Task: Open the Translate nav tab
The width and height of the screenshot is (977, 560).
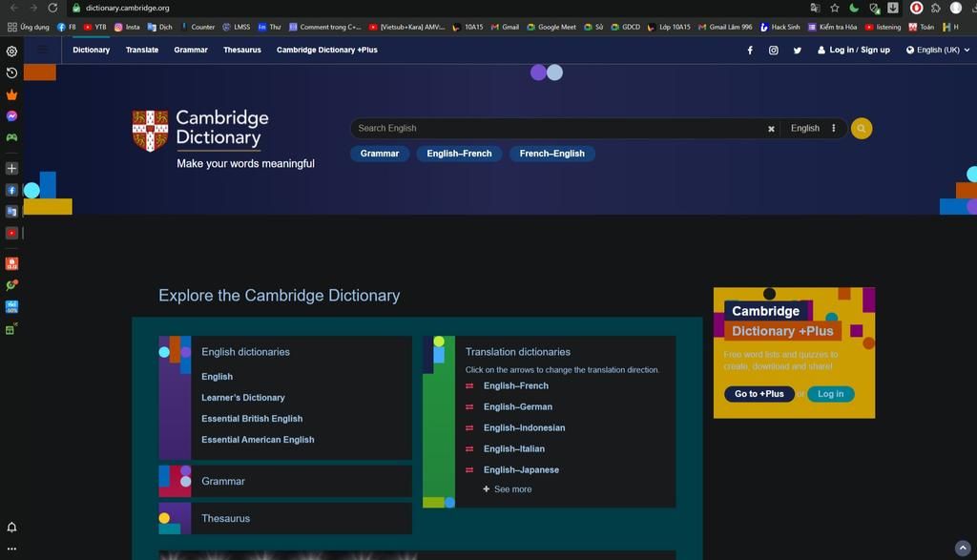Action: point(142,50)
